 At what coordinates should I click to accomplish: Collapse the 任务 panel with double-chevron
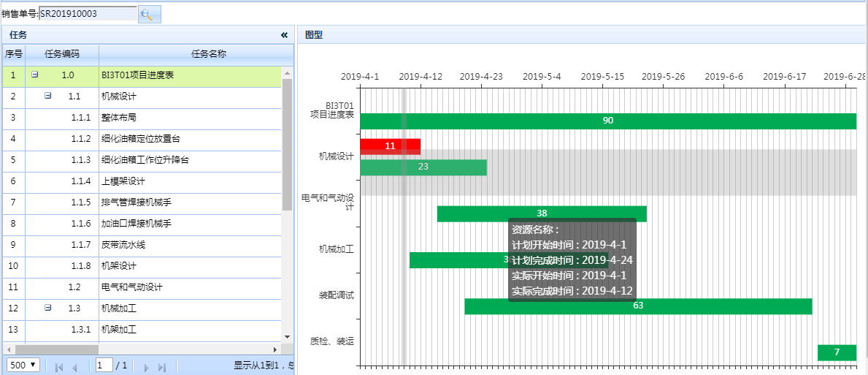[284, 35]
